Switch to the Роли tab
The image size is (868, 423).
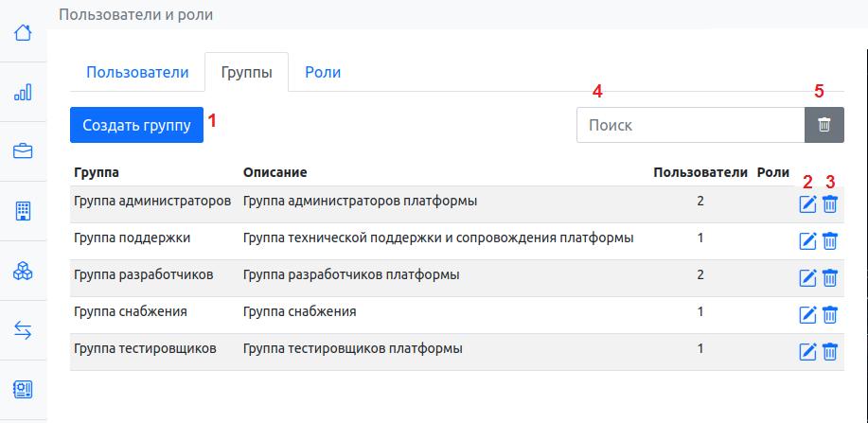pyautogui.click(x=323, y=72)
